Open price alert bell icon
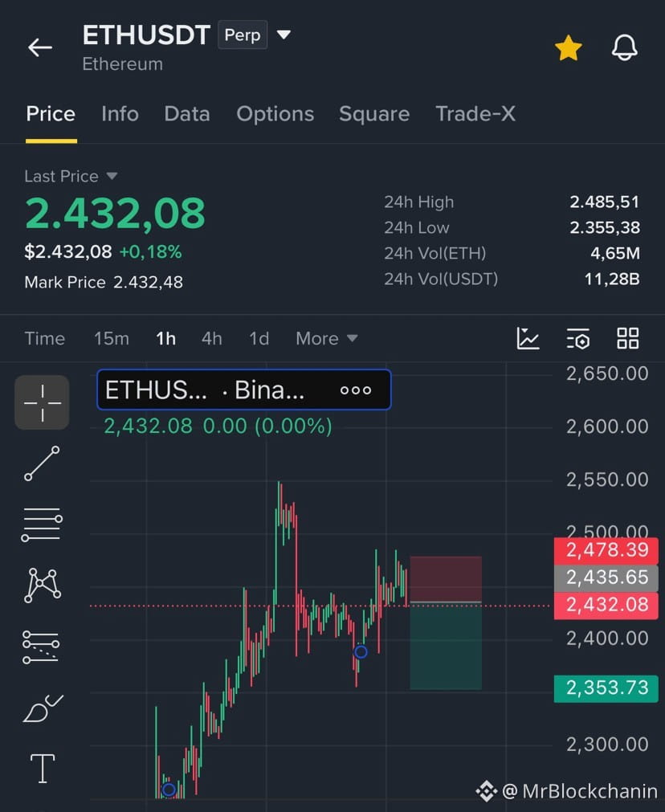 tap(625, 47)
